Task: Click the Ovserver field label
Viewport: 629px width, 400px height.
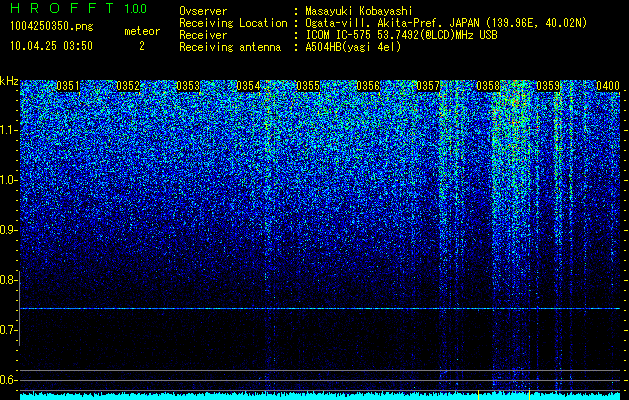Action: coord(203,12)
